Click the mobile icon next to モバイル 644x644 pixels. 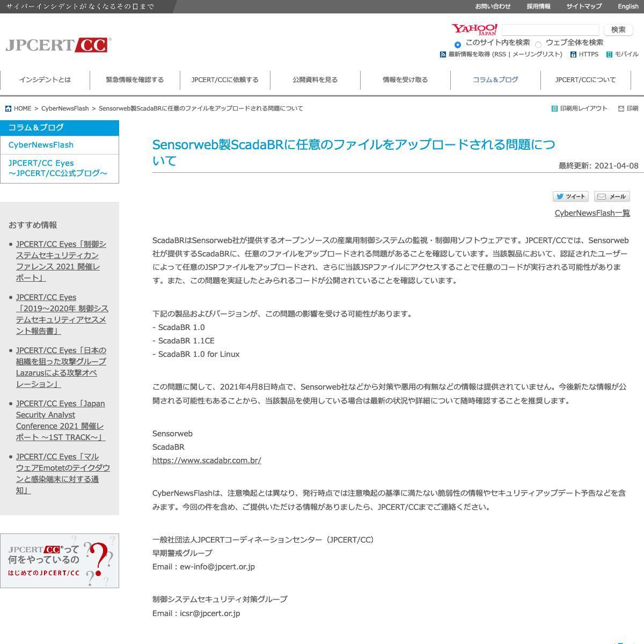click(609, 55)
